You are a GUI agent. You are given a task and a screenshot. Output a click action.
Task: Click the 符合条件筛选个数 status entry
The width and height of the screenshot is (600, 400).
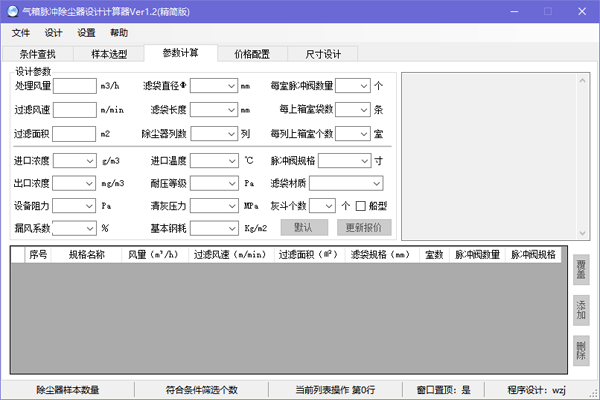click(202, 390)
